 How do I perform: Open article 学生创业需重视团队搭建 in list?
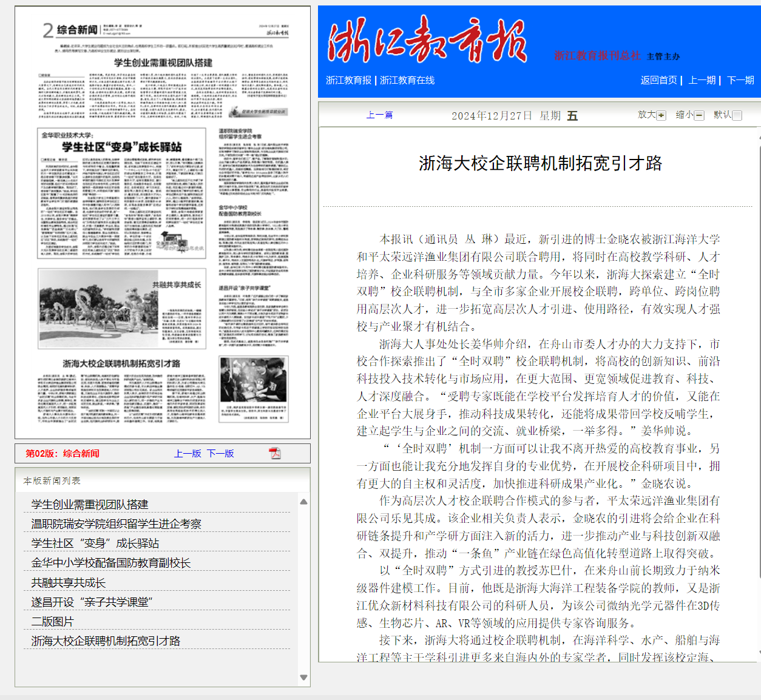click(90, 505)
